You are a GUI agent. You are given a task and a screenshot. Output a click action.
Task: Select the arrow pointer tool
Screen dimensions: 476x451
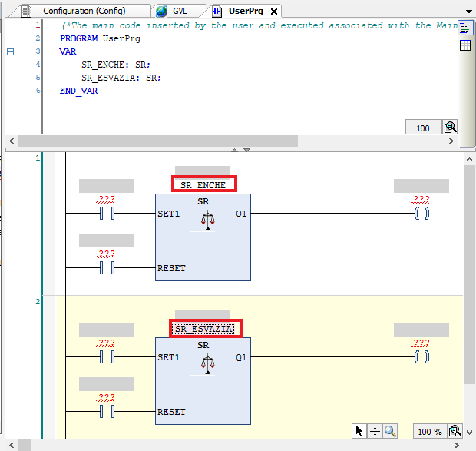tap(359, 431)
